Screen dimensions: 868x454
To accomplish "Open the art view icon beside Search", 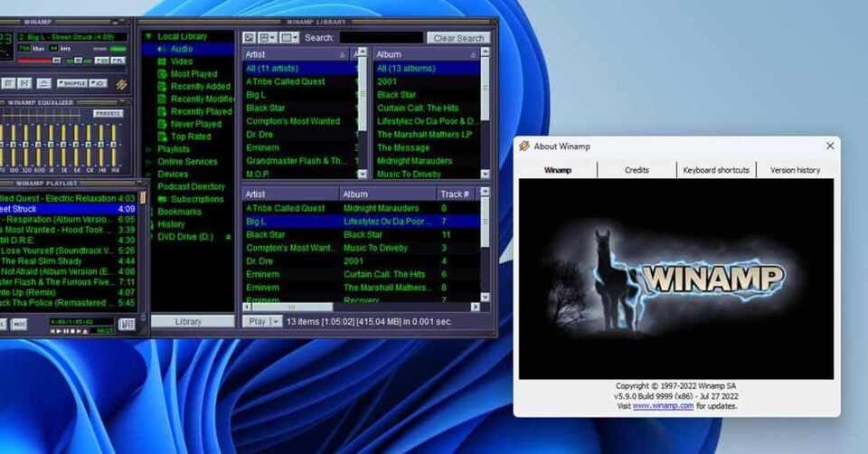I will point(250,38).
